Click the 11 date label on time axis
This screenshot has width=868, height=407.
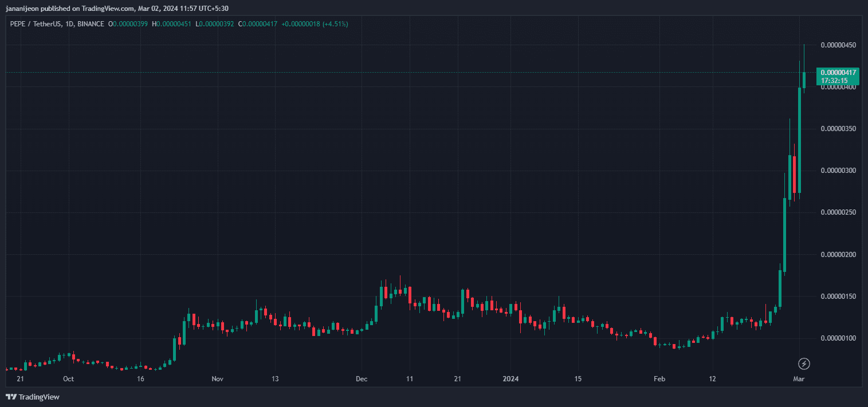coord(410,379)
